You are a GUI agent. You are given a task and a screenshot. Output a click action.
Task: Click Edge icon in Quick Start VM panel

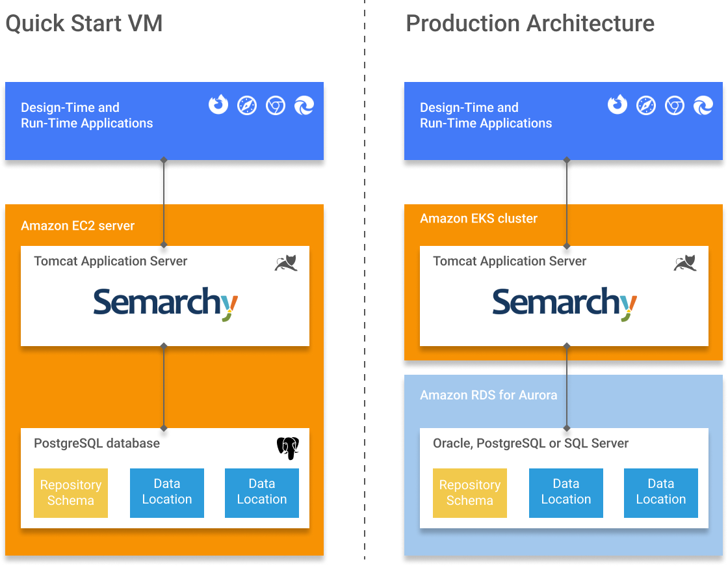coord(304,105)
